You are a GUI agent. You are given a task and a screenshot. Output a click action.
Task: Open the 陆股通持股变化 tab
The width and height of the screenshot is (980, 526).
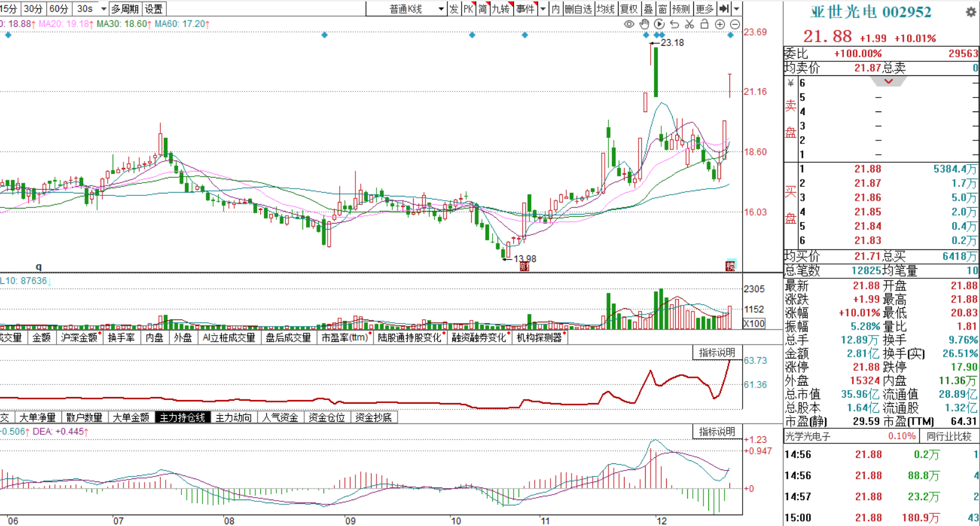[x=410, y=337]
